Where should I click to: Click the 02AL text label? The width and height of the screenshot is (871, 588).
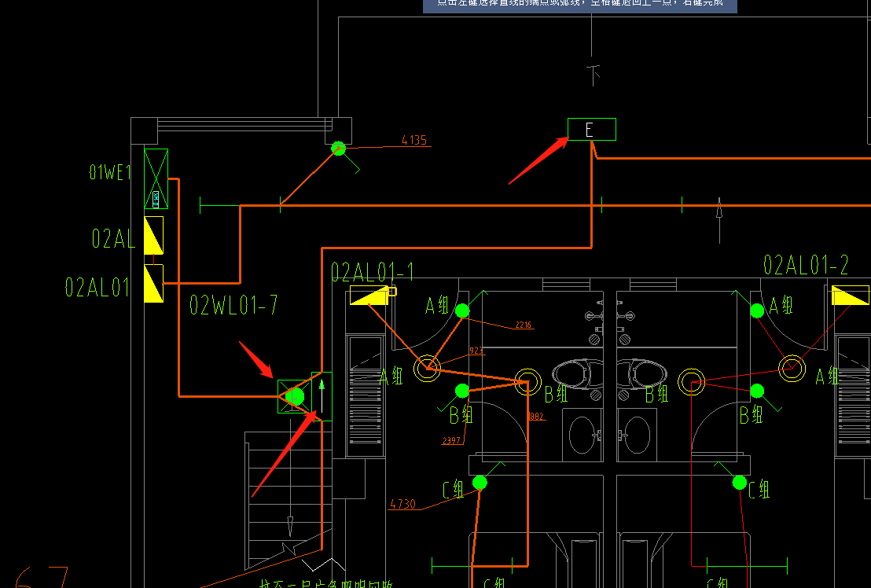[113, 239]
